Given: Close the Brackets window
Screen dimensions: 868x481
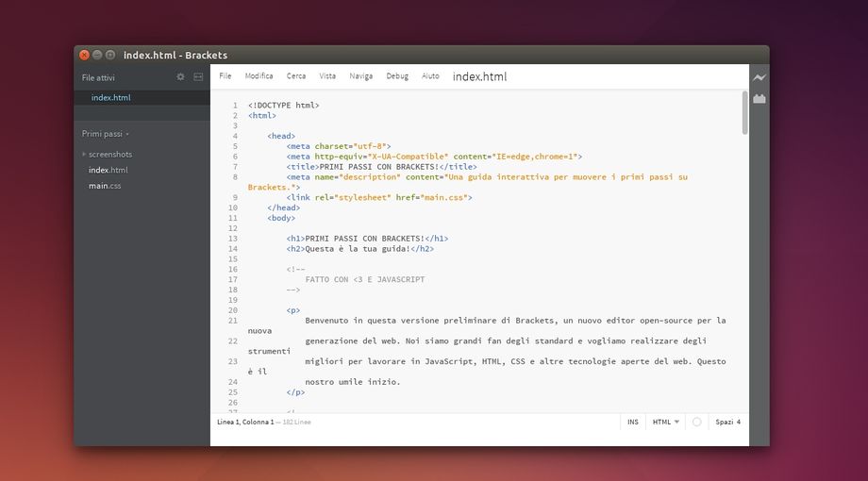Looking at the screenshot, I should point(84,55).
